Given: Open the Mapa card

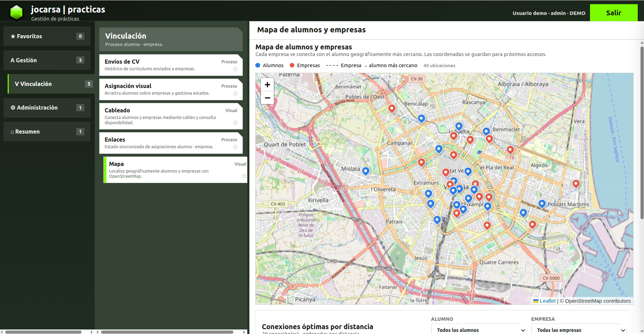Looking at the screenshot, I should coord(175,170).
